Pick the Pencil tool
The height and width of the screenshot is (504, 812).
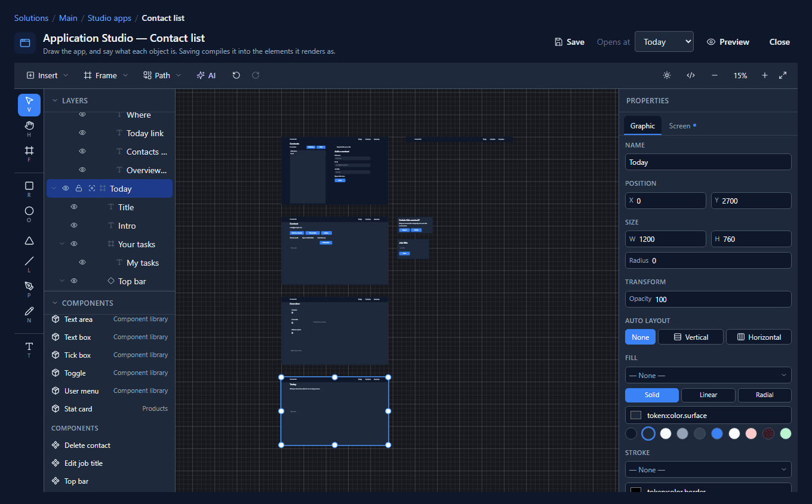(x=29, y=314)
